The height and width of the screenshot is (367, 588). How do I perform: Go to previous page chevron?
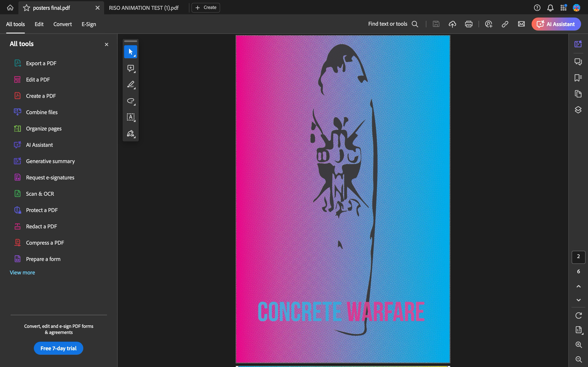579,286
